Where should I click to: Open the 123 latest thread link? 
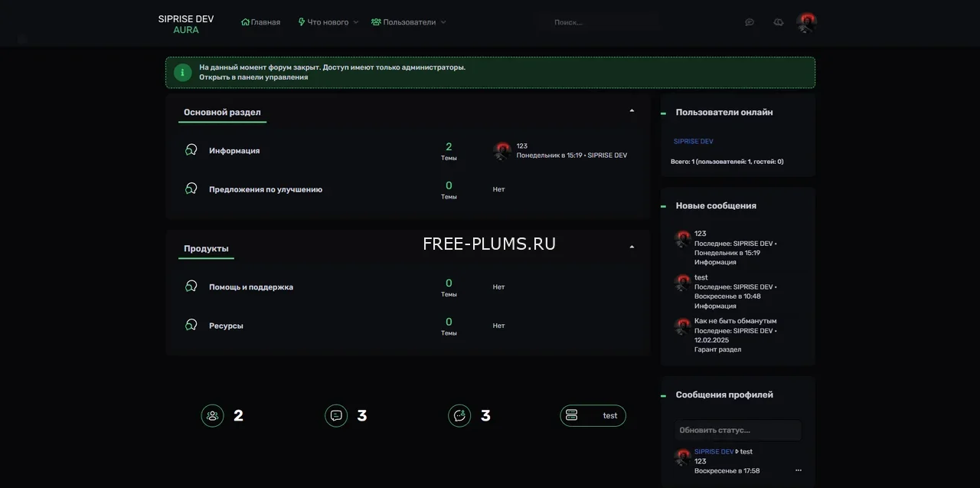pyautogui.click(x=521, y=146)
